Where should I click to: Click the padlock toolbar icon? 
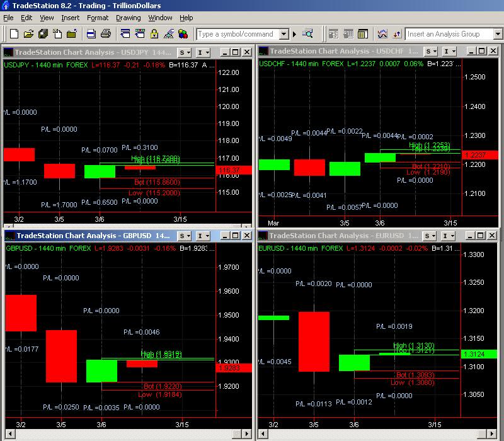[x=154, y=34]
